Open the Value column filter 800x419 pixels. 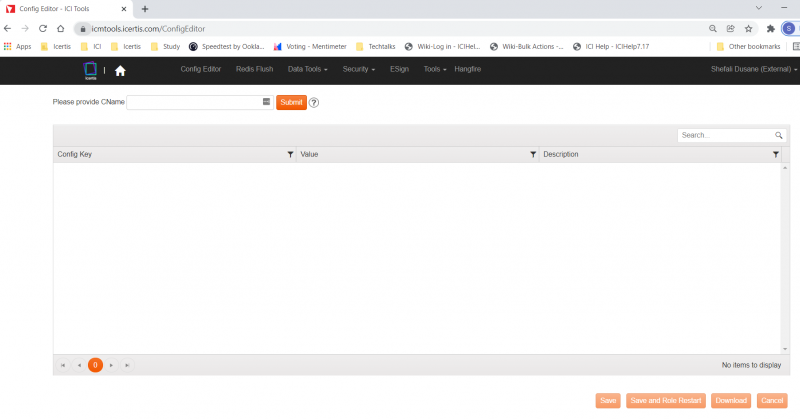tap(533, 154)
